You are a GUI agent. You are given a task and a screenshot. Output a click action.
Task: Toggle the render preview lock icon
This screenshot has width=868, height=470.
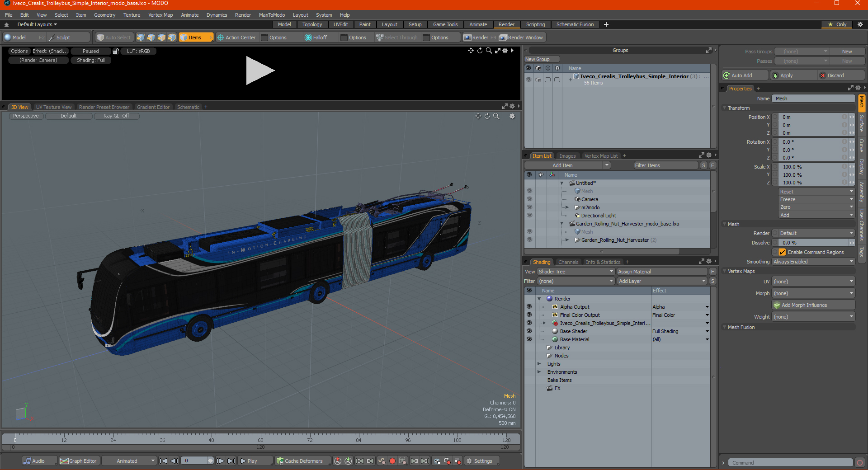tap(116, 51)
